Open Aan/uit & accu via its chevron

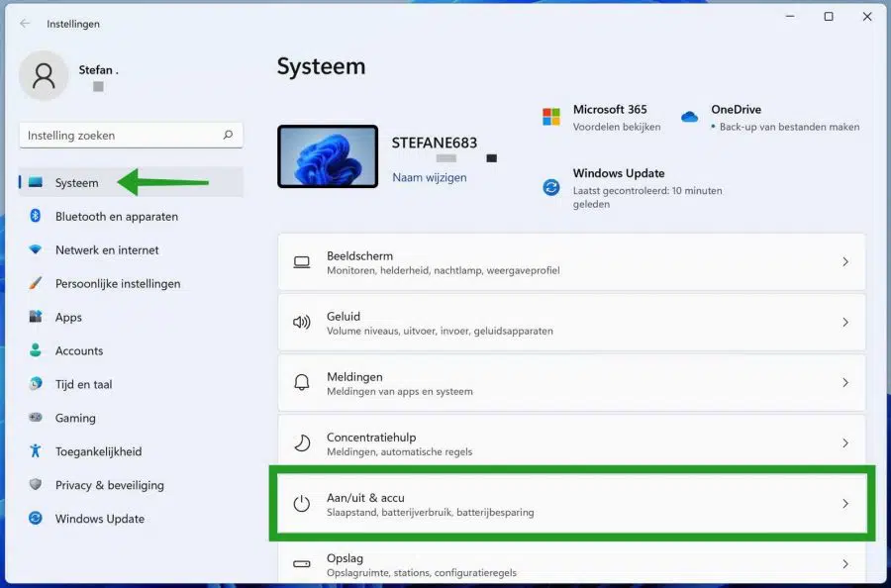click(x=845, y=503)
